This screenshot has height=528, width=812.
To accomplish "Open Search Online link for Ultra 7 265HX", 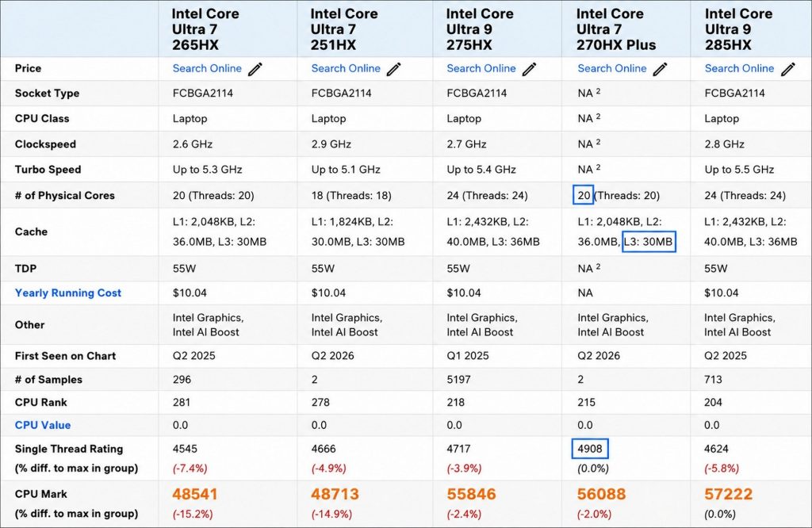I will [207, 68].
